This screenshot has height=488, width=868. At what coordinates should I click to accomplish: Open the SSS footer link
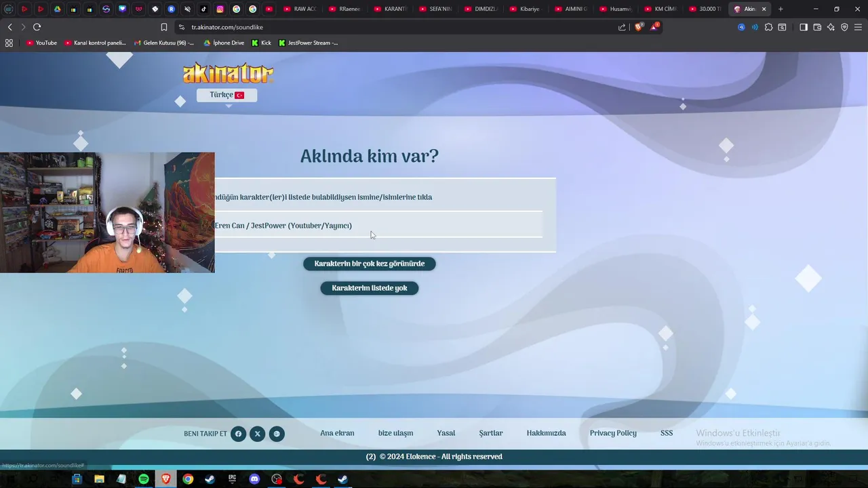pos(667,433)
